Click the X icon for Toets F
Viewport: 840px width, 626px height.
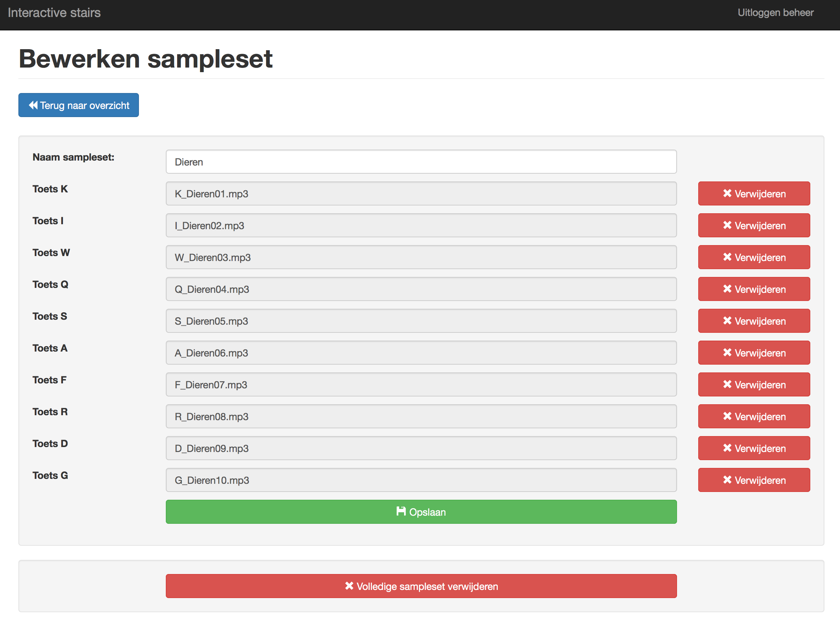[x=727, y=384]
